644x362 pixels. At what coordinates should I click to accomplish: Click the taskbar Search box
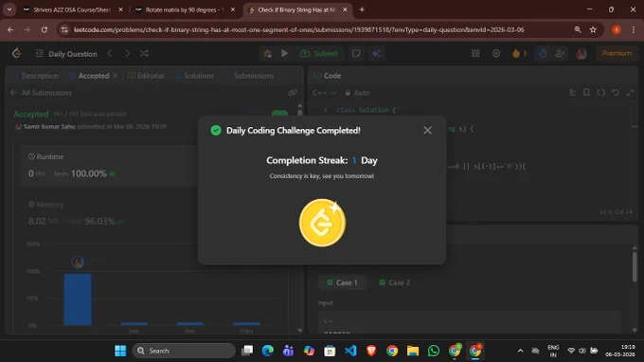pyautogui.click(x=184, y=351)
